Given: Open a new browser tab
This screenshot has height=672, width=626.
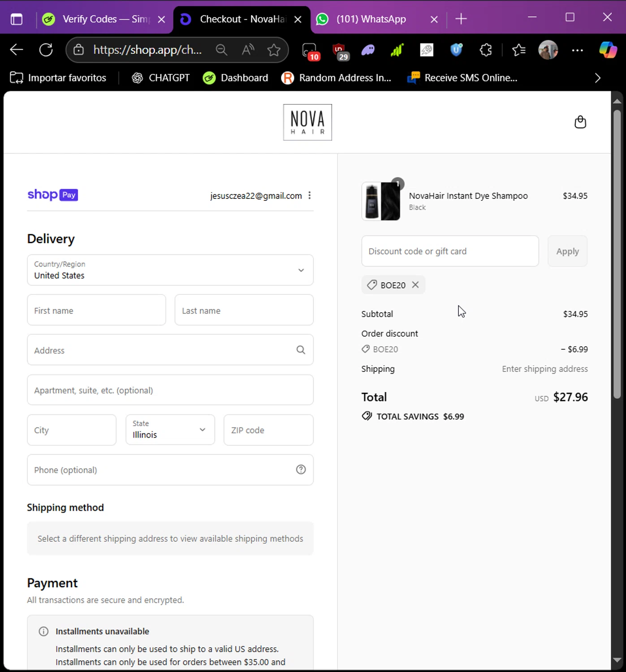Looking at the screenshot, I should tap(461, 19).
